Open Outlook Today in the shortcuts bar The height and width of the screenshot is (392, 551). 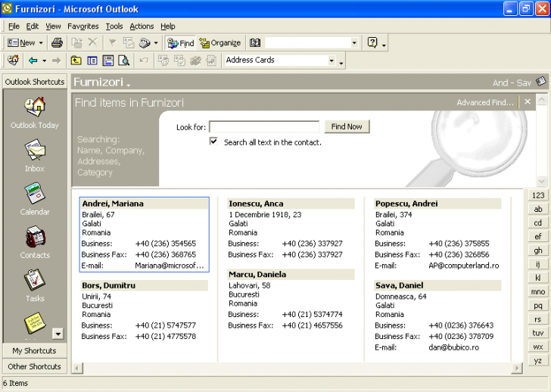pos(34,112)
